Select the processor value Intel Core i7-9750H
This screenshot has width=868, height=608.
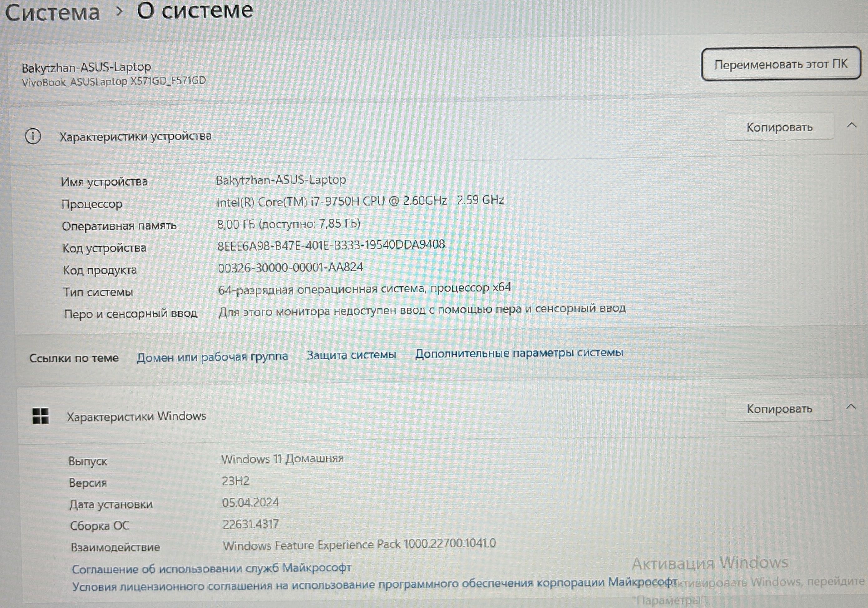coord(360,201)
